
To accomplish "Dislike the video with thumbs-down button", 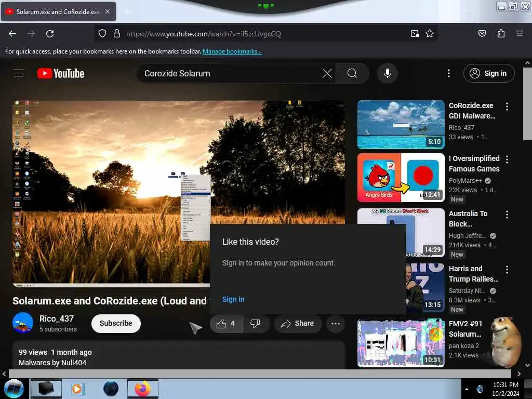I will [x=256, y=323].
